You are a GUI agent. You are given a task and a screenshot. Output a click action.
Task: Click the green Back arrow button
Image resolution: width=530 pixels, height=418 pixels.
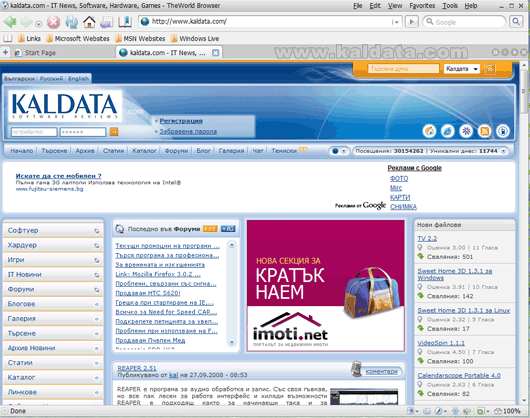point(10,22)
